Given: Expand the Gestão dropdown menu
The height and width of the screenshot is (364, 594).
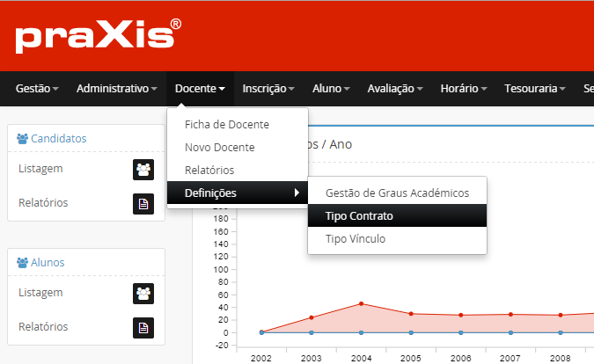Looking at the screenshot, I should [x=37, y=89].
